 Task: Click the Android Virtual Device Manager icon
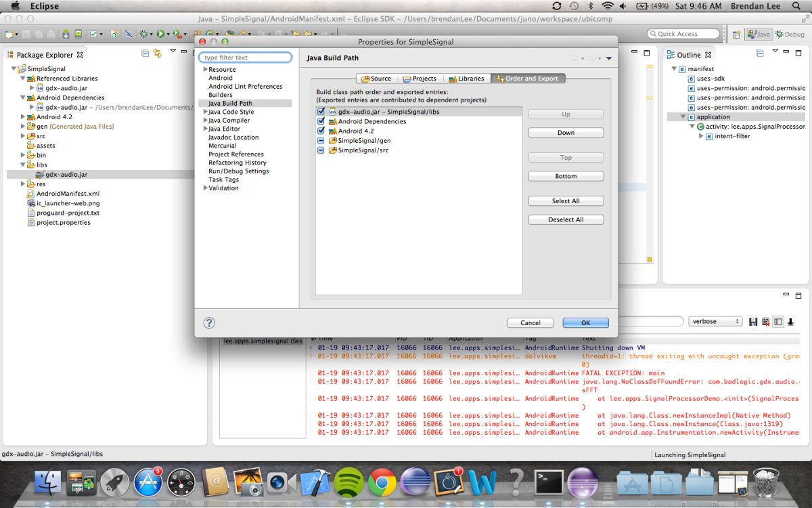(78, 34)
